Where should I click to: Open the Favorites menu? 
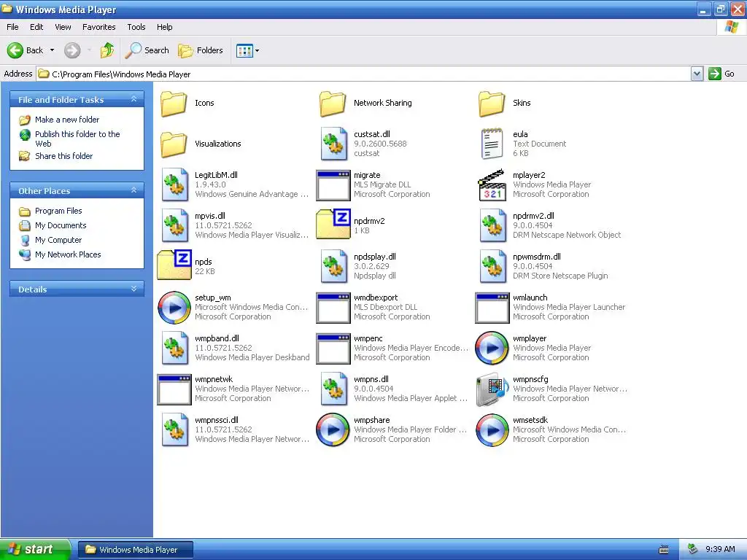[x=99, y=27]
